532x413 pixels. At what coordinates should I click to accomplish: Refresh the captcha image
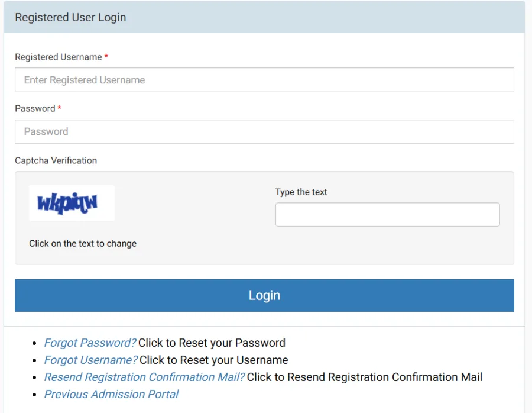72,203
